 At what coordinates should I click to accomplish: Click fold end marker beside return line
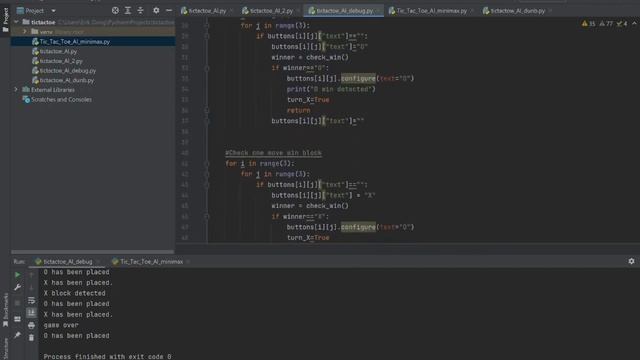[x=207, y=110]
